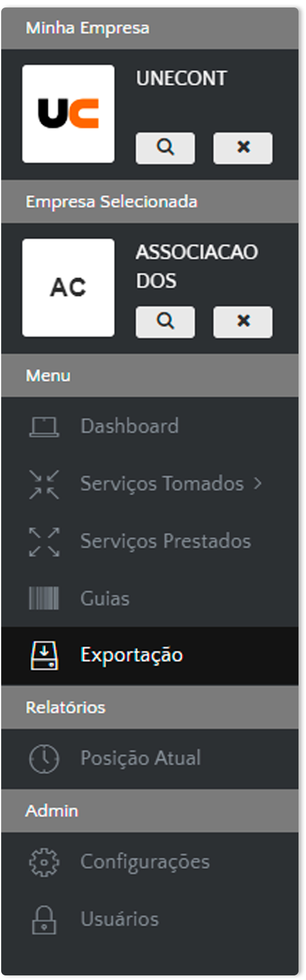Click the Exportação download drive icon
Screen dimensions: 306x980
pos(44,656)
